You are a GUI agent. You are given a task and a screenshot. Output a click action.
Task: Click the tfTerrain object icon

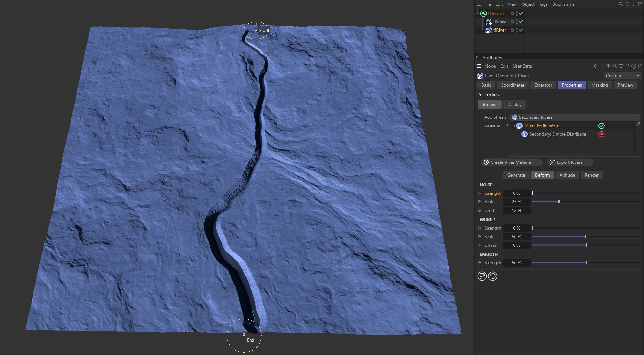483,13
